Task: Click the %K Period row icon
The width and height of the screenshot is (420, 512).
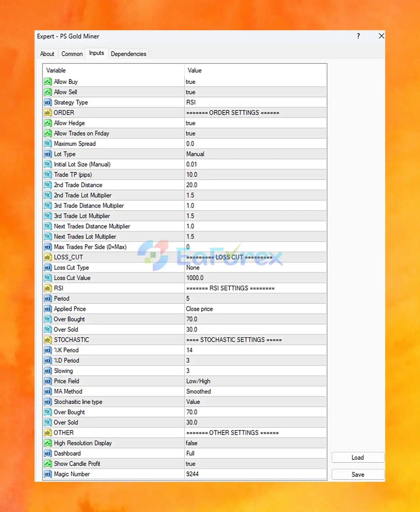Action: (x=48, y=350)
